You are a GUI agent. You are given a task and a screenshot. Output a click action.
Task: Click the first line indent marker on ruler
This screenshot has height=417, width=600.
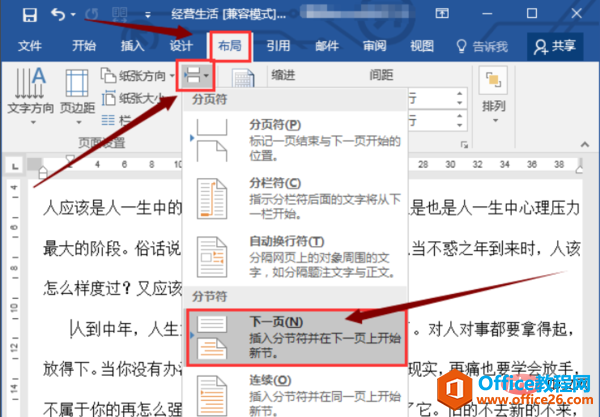point(70,160)
